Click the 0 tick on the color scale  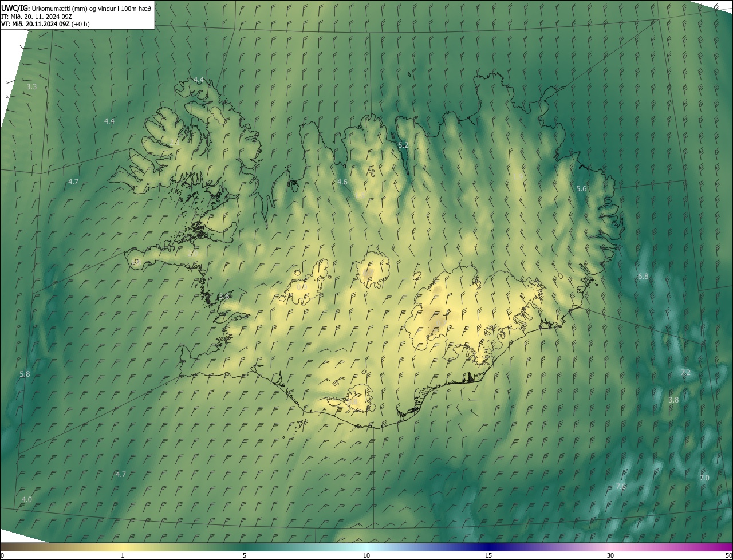point(2,556)
